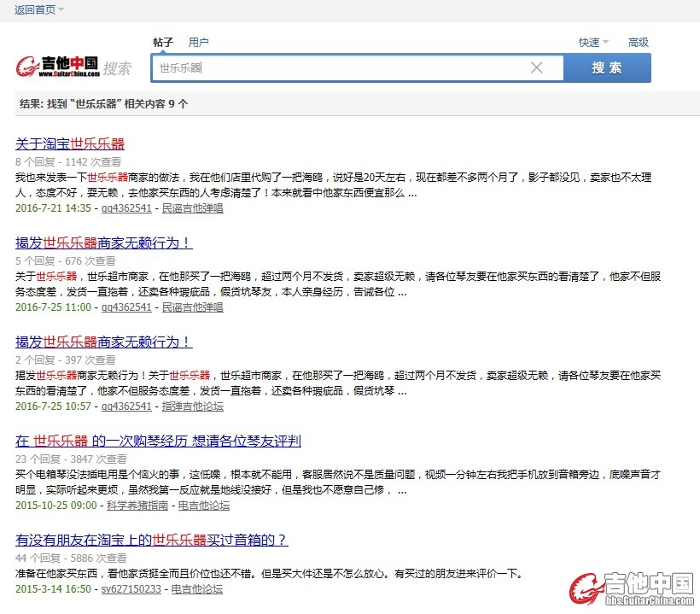Open author qq4362541 on the 2016-7-21 14:35 post
This screenshot has width=700, height=614.
[x=126, y=208]
